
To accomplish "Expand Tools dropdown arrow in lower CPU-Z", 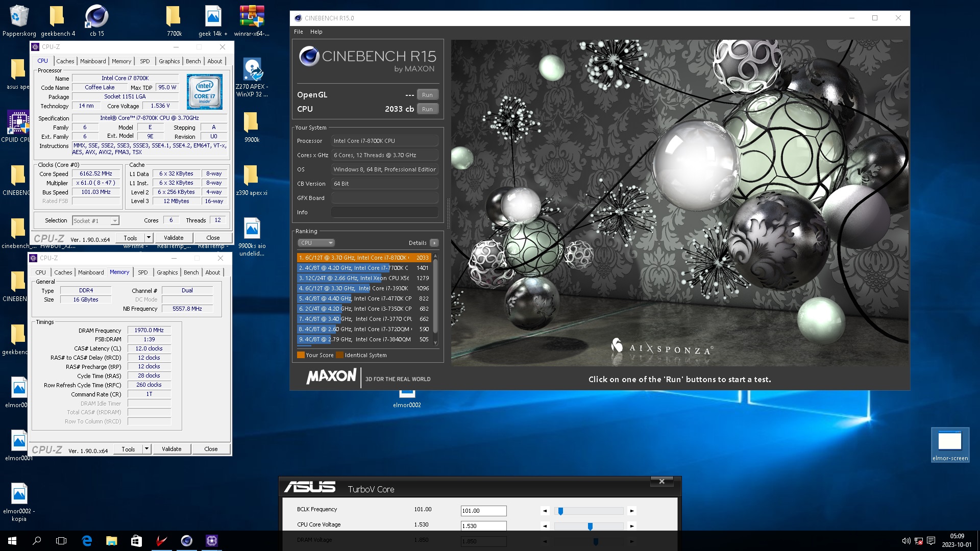I will click(146, 449).
